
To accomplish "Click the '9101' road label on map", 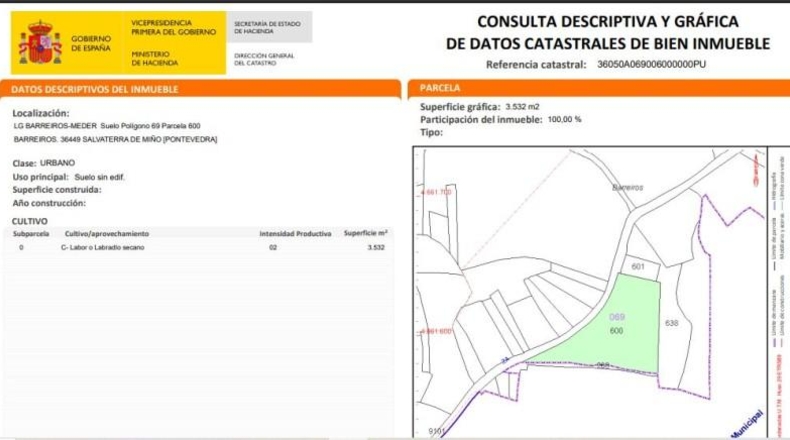I will [437, 431].
